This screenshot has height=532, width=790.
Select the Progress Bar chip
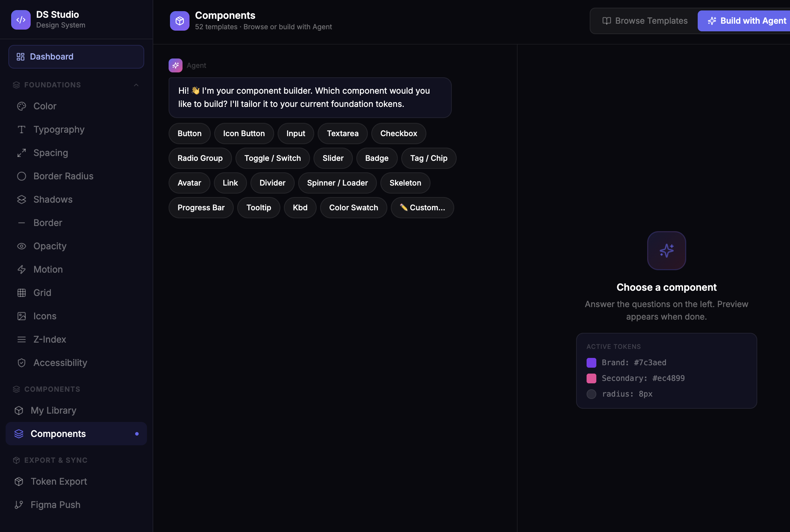201,208
